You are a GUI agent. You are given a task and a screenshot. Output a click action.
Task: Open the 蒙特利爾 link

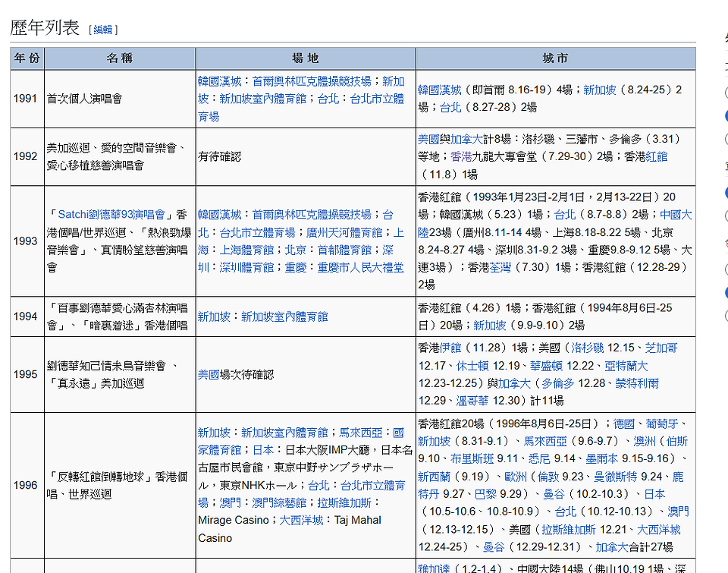point(637,383)
